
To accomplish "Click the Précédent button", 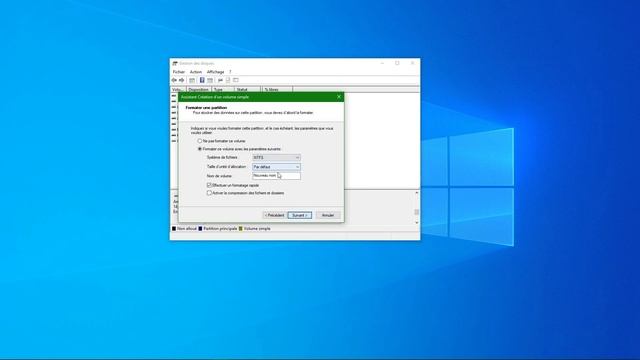I will tap(274, 215).
